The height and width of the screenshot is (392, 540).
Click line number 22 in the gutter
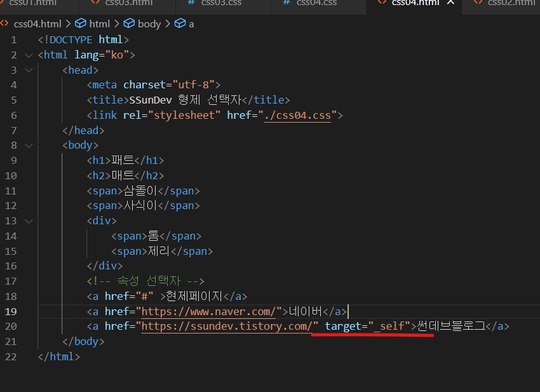(x=11, y=357)
